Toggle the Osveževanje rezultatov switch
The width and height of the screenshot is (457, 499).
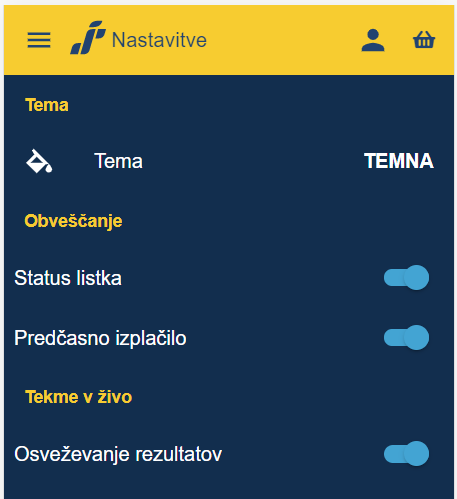406,454
